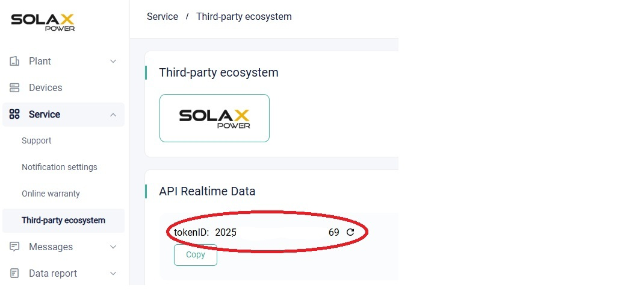644x293 pixels.
Task: Click the token value starting 2025
Action: (x=226, y=233)
